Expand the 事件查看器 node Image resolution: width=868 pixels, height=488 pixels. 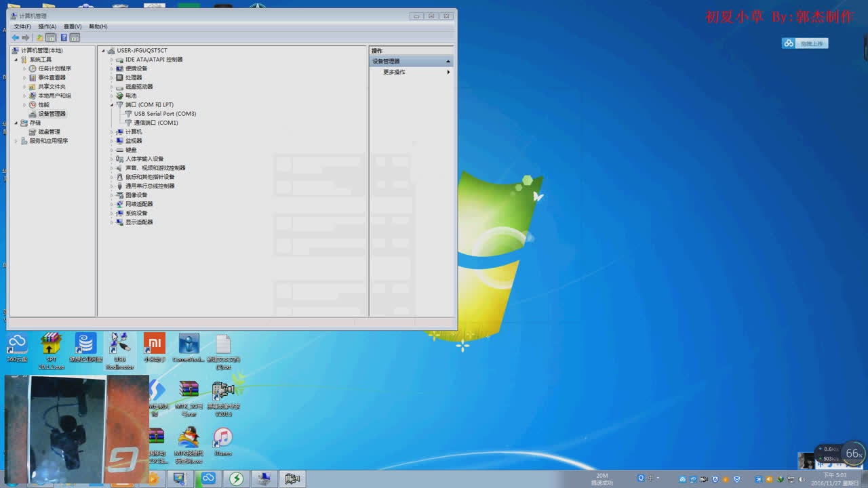(x=25, y=77)
